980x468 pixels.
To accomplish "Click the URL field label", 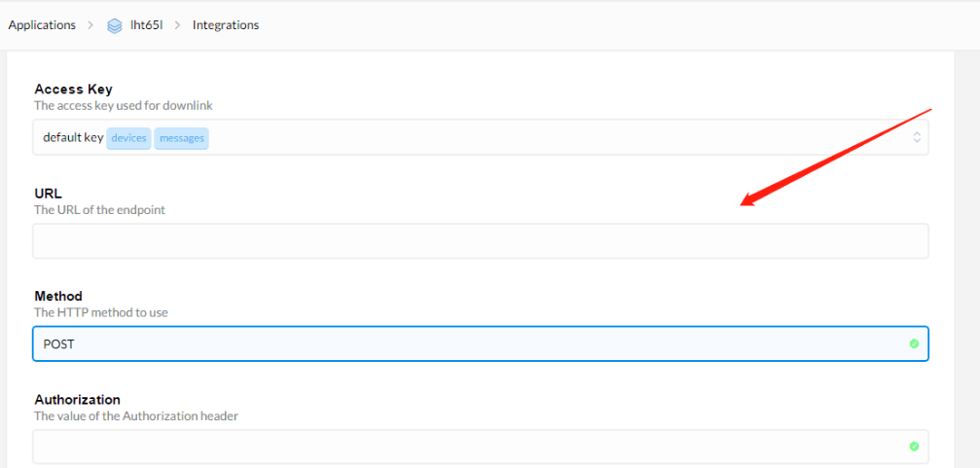I will point(48,194).
